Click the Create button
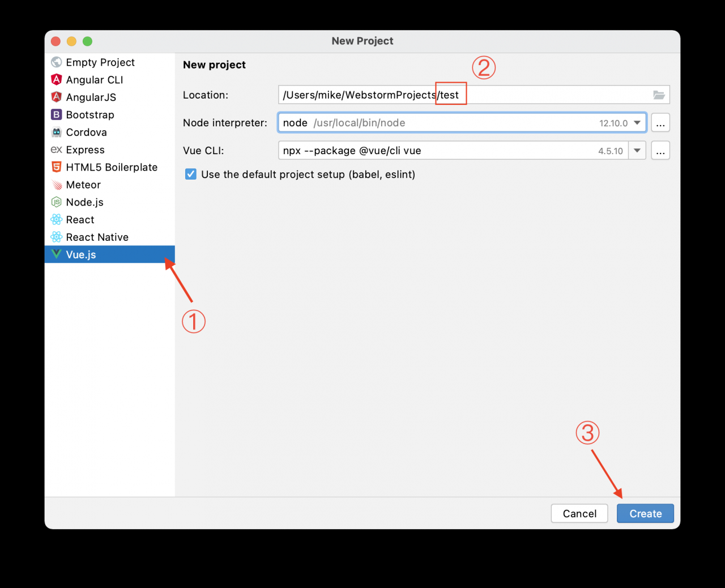 [645, 513]
